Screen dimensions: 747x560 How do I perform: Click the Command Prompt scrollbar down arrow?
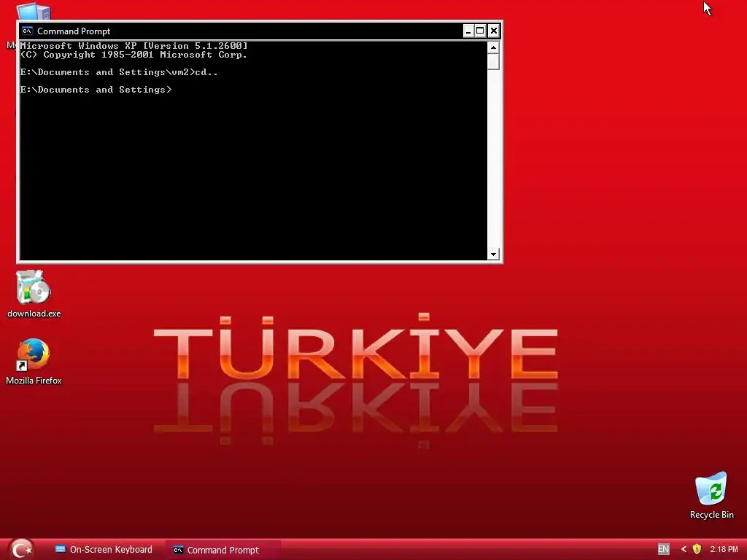pos(493,254)
